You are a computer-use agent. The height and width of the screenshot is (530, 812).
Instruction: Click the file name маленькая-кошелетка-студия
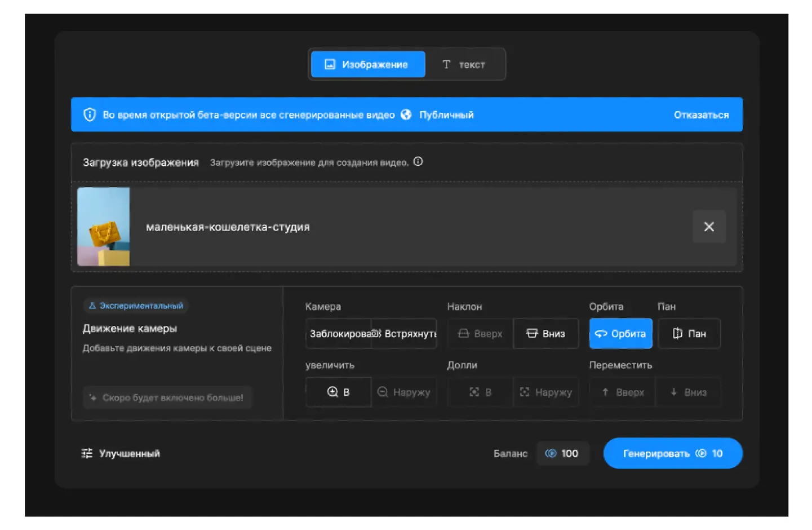[228, 227]
